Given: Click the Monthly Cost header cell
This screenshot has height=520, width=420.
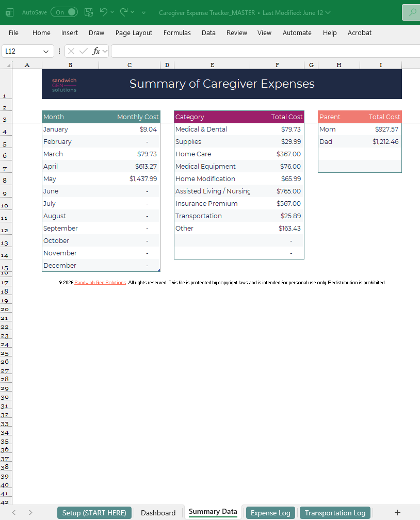Looking at the screenshot, I should pos(130,117).
